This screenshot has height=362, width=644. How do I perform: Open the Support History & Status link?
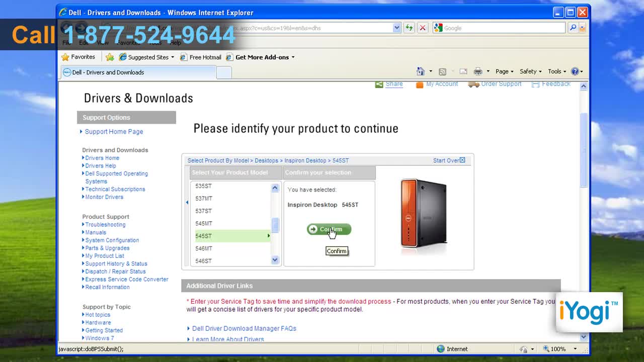click(116, 264)
